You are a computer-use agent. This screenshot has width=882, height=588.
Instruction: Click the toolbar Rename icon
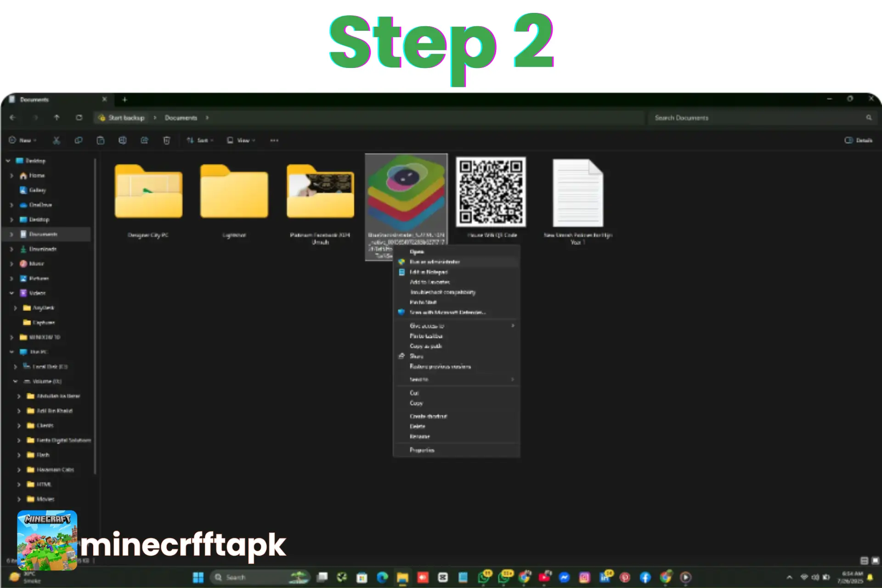click(x=123, y=140)
